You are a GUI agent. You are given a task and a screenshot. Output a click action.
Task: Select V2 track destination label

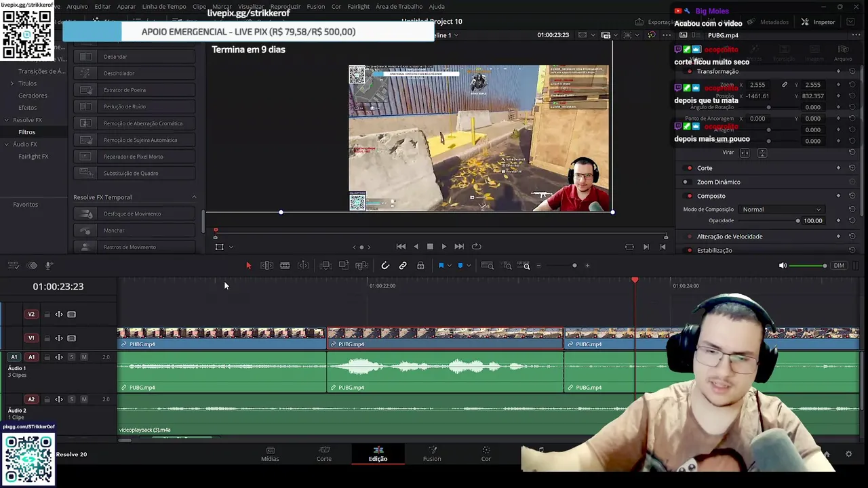31,314
